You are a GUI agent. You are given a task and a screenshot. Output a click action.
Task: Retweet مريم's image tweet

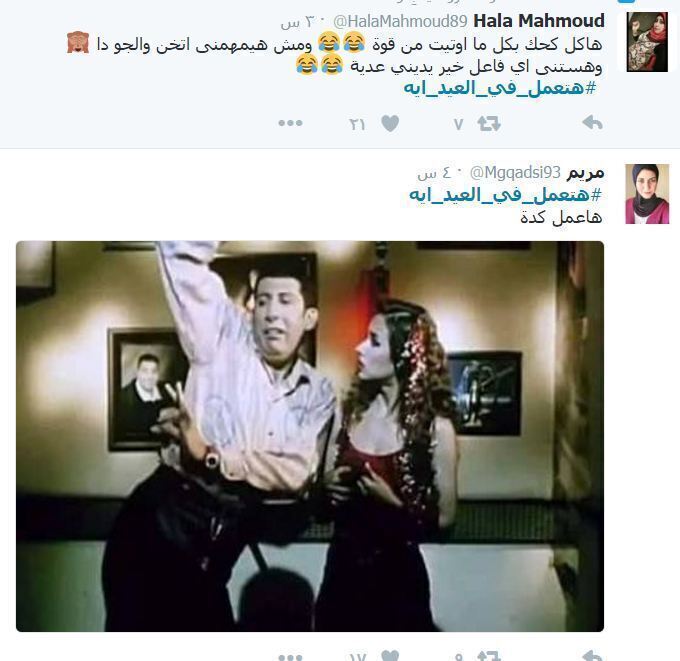click(x=489, y=655)
